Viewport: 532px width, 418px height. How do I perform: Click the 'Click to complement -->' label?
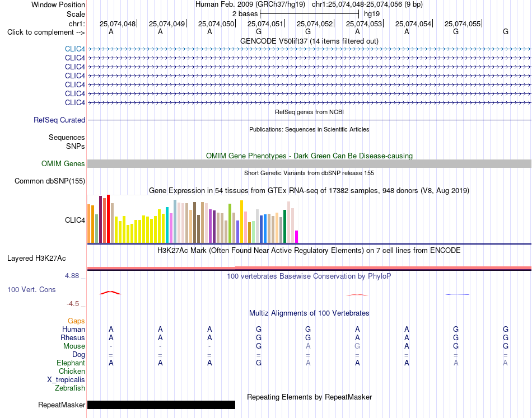pos(46,32)
